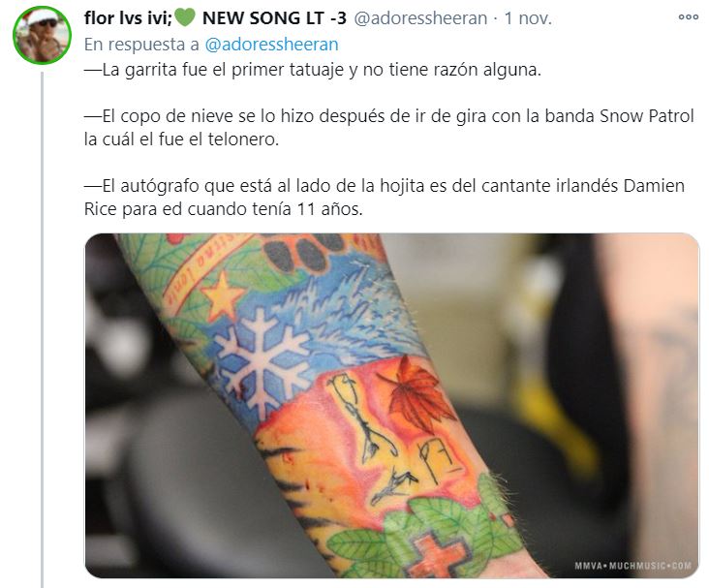Click the paragraph mentioning Damien Rice
The image size is (709, 588).
tap(385, 198)
